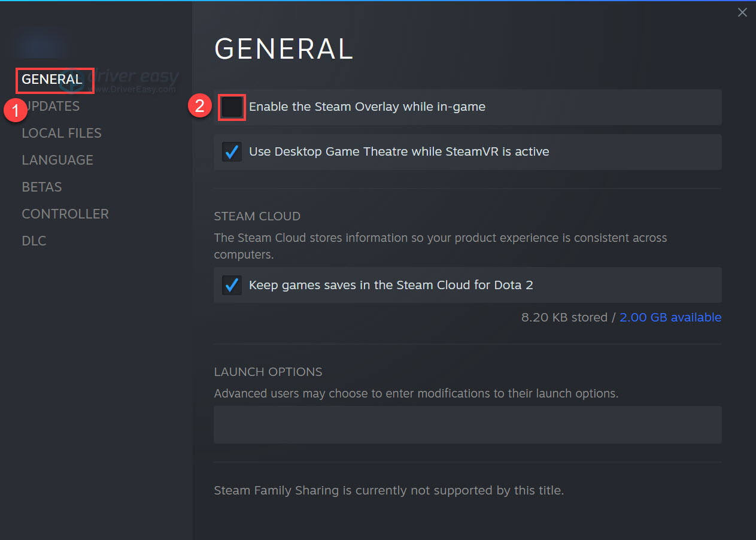This screenshot has width=756, height=540.
Task: Switch to the LOCAL FILES tab
Action: (62, 133)
